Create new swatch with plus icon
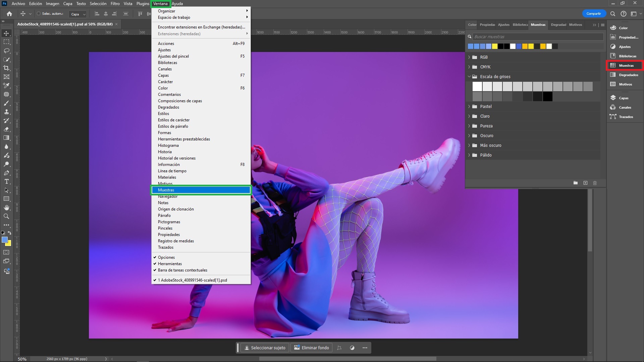The image size is (644, 362). 585,183
